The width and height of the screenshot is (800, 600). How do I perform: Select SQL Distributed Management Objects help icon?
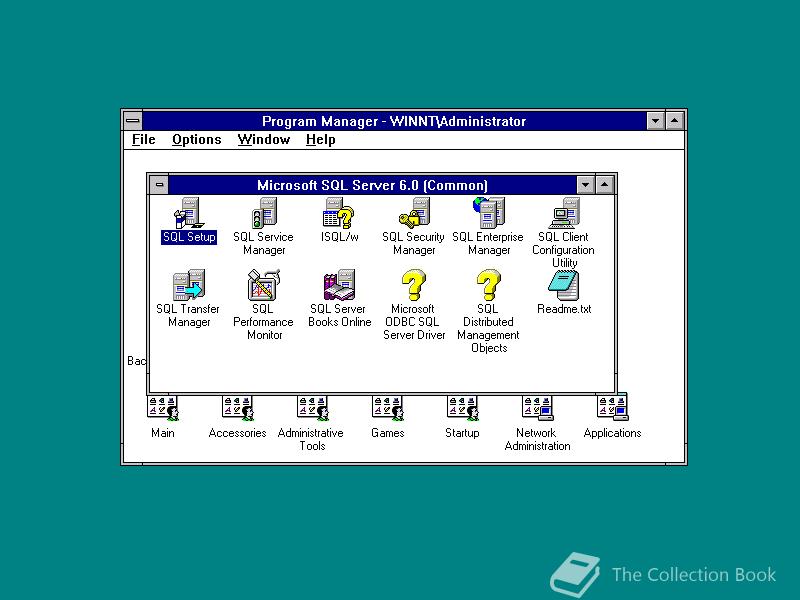(x=488, y=285)
